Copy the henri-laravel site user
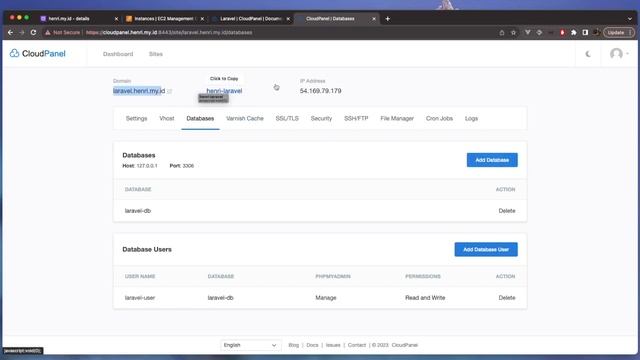Viewport: 640px width, 360px height. 224,91
